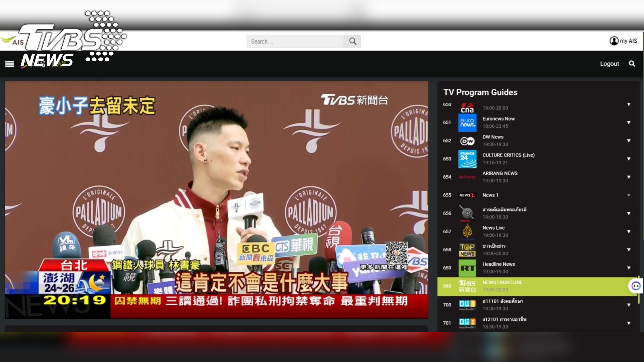Click CULTURE CRITICS (Live) program title

click(508, 155)
